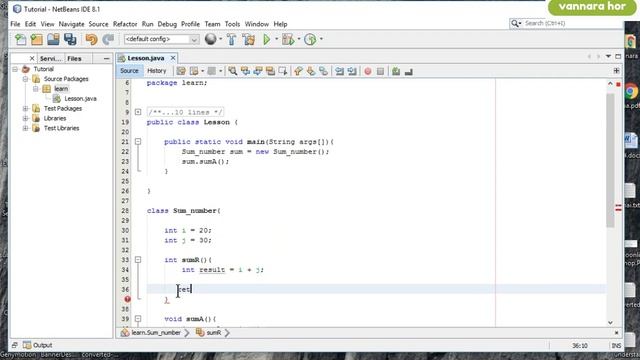Open the Navigate menu
The height and width of the screenshot is (360, 640).
[71, 24]
